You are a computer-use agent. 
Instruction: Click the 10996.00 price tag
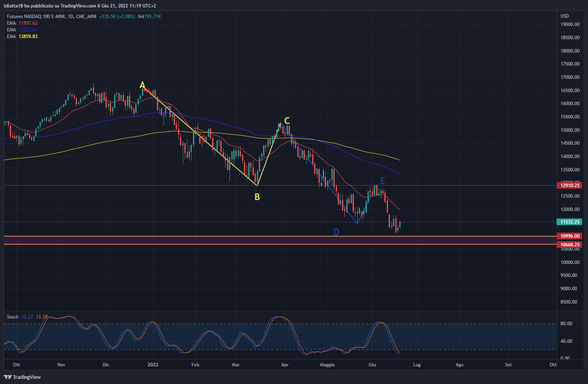click(x=570, y=236)
